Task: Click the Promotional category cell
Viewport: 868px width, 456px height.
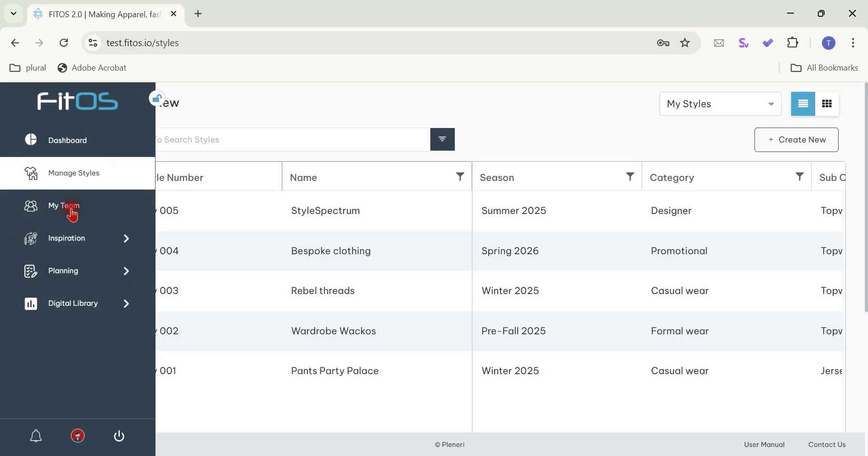Action: click(x=679, y=251)
